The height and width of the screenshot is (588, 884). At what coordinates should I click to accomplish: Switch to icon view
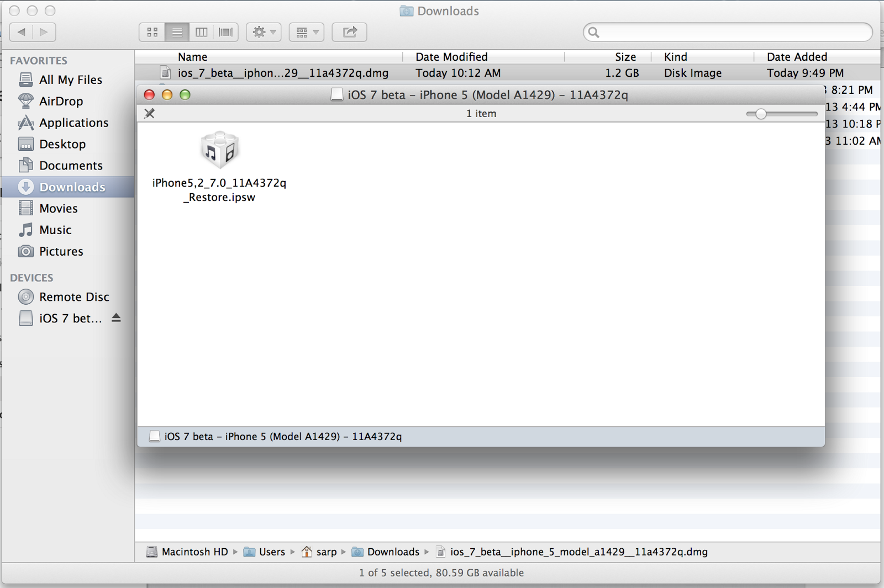152,32
